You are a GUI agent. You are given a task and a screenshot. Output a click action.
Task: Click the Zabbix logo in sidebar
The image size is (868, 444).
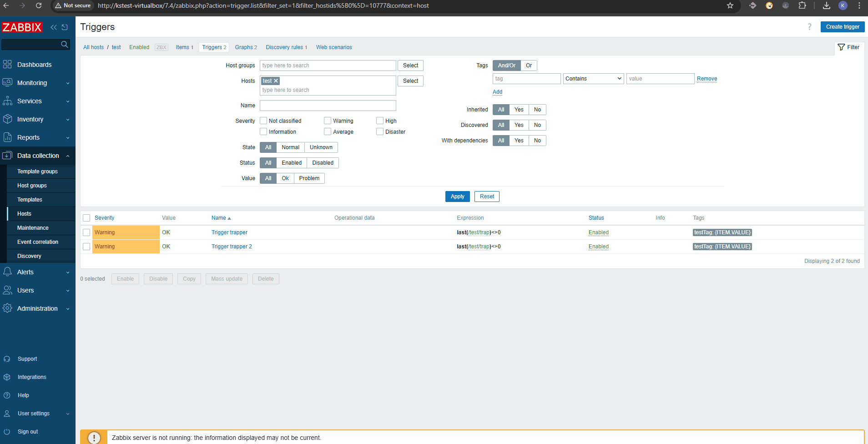pos(22,27)
